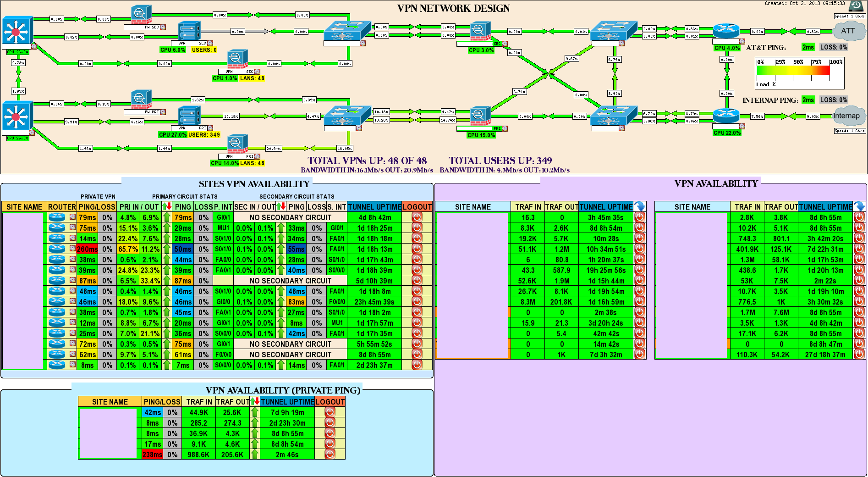Viewport: 868px width, 477px height.
Task: Click the upper core switch CPU 26.0%
Action: pos(17,30)
